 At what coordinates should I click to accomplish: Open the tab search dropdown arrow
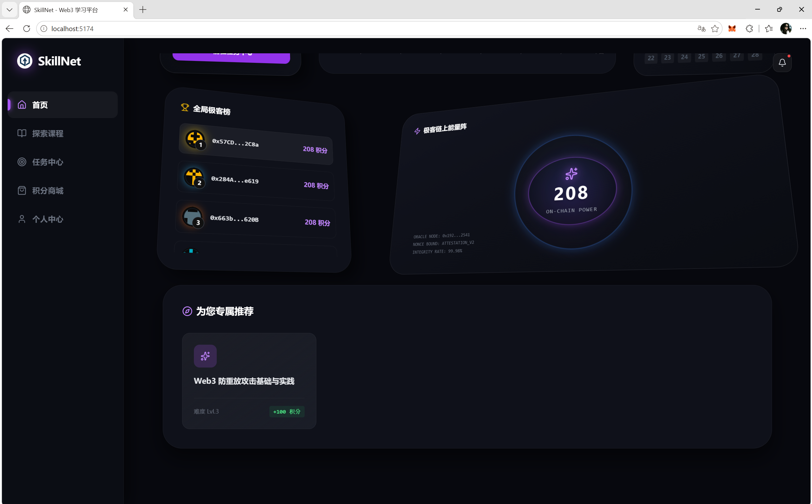click(x=10, y=10)
